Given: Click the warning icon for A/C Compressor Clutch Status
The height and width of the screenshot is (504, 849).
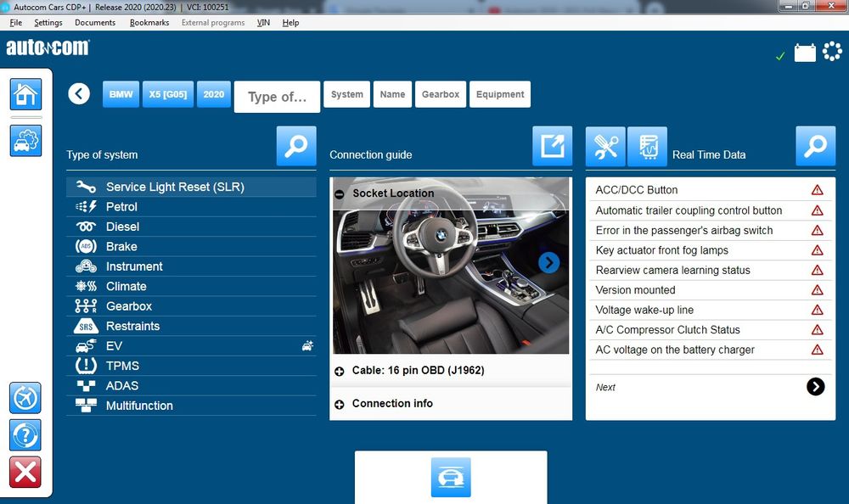Looking at the screenshot, I should [x=817, y=330].
